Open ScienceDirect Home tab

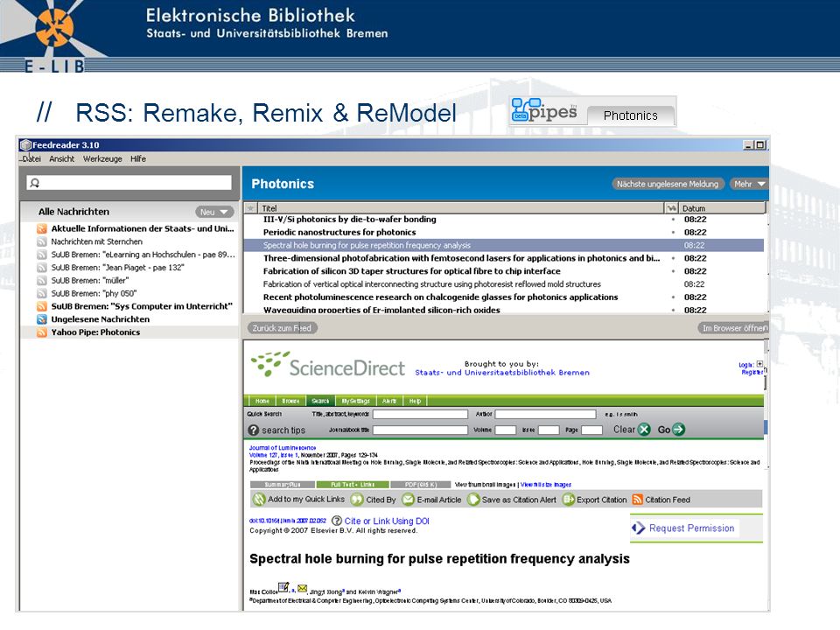click(x=262, y=401)
